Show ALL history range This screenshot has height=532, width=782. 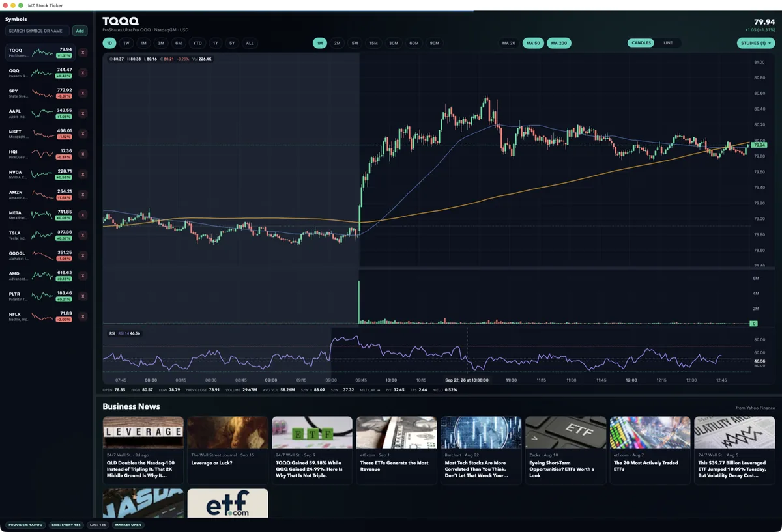pos(250,43)
